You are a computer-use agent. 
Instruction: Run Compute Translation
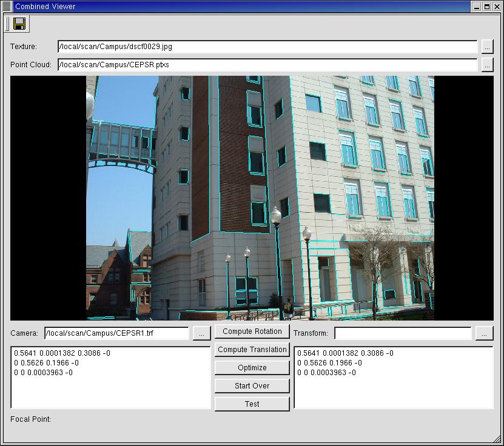(252, 350)
